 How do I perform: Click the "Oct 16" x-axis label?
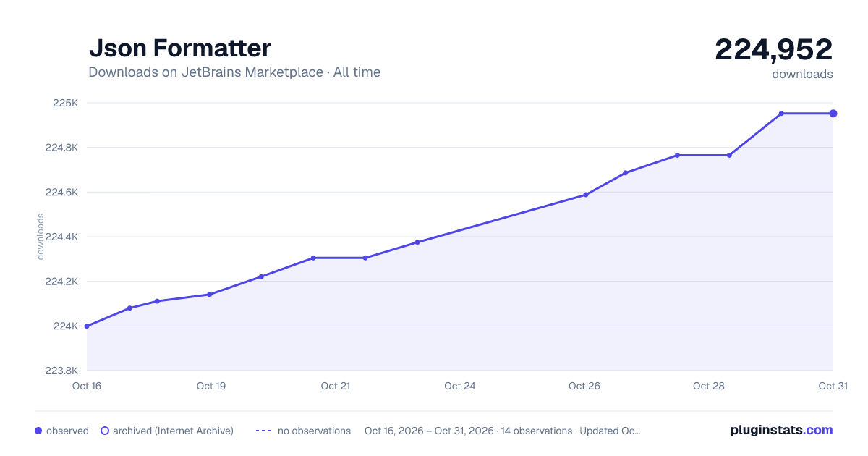pos(87,386)
